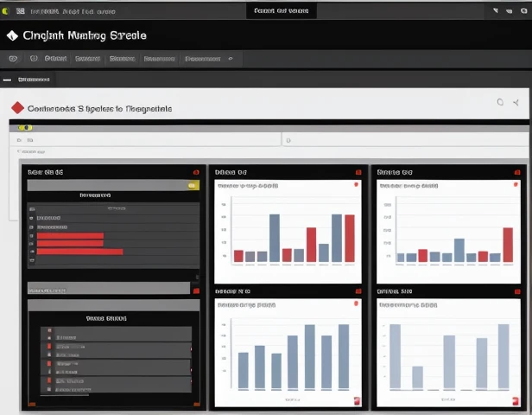Click the longest red horizontal bar in left panel
The width and height of the screenshot is (532, 415).
[x=79, y=252]
